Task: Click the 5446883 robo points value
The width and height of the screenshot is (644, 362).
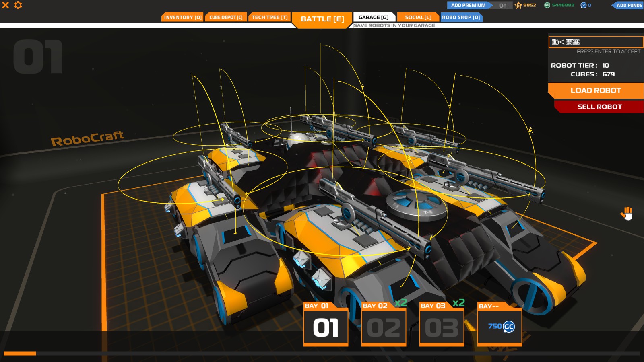Action: coord(563,5)
